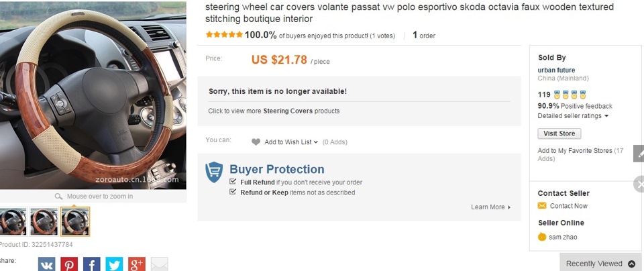Open the urban future seller link
This screenshot has width=644, height=271.
pyautogui.click(x=556, y=70)
